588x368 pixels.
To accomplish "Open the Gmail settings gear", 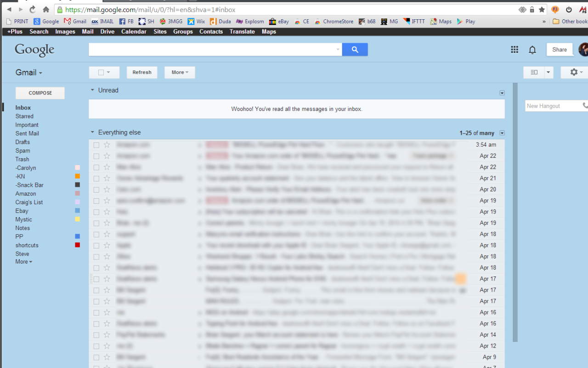I will click(x=573, y=72).
